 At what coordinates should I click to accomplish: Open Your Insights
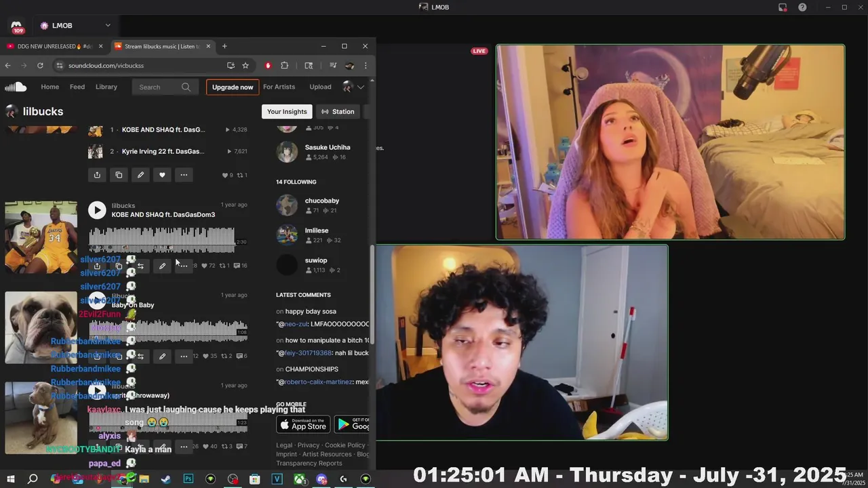click(x=287, y=111)
